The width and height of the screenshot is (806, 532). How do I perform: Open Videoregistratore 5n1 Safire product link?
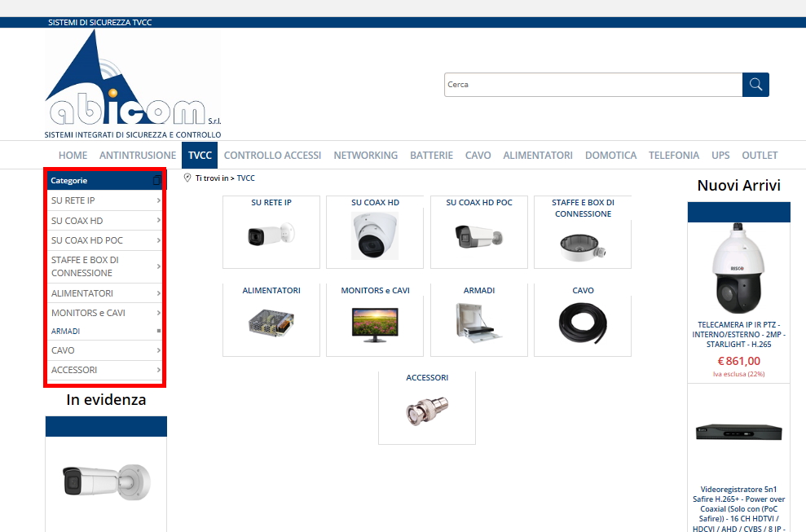tap(738, 509)
